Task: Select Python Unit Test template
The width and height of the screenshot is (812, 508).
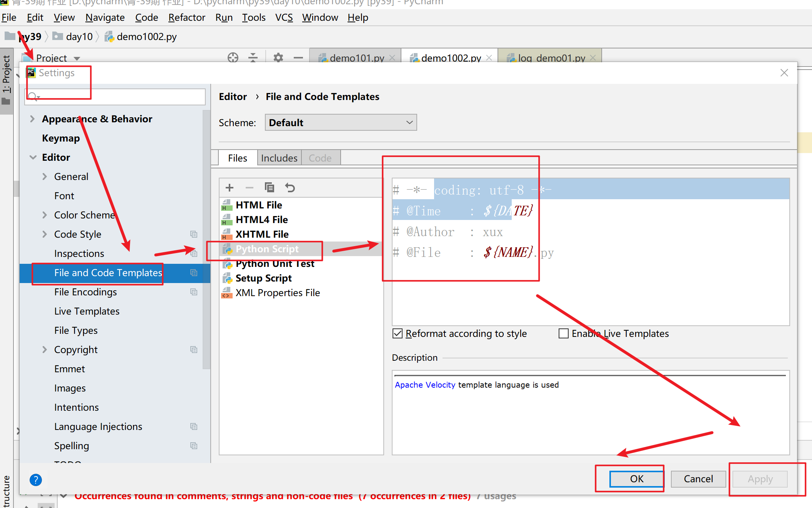Action: 275,264
